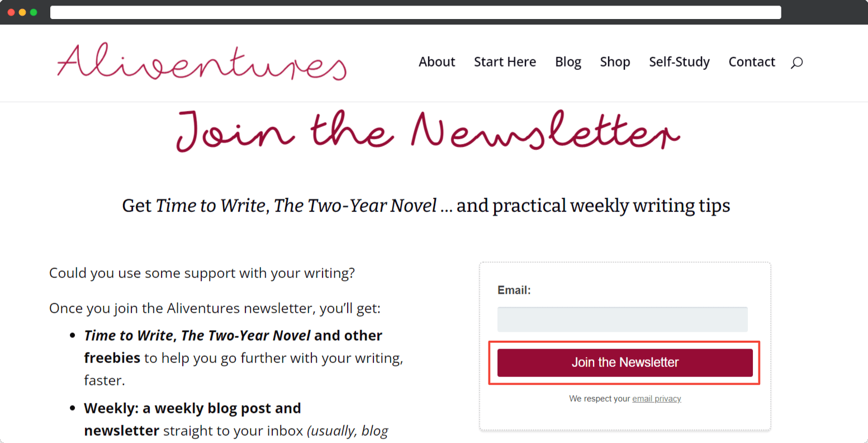868x443 pixels.
Task: Click the subtitle about practical weekly writing tips
Action: (426, 206)
